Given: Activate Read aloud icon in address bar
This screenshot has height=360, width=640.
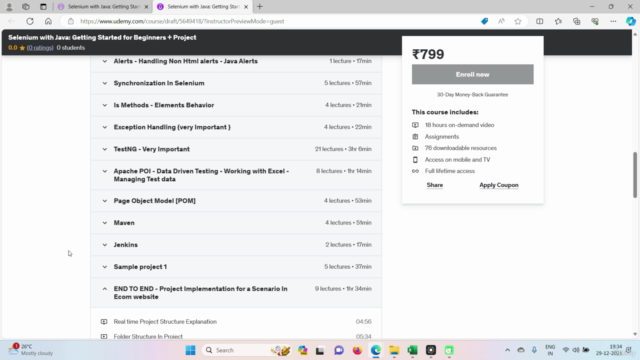Looking at the screenshot, I should 501,21.
